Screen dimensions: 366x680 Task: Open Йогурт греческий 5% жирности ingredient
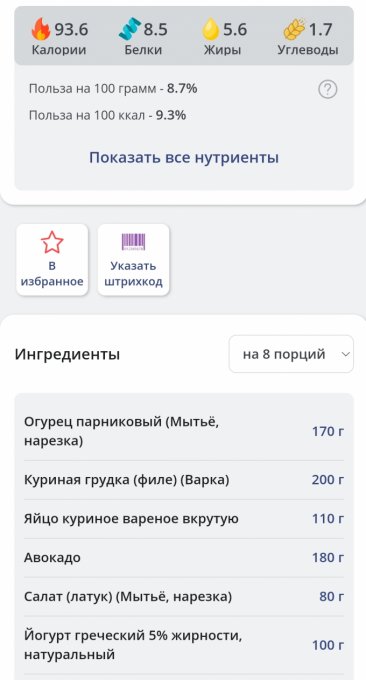click(184, 645)
